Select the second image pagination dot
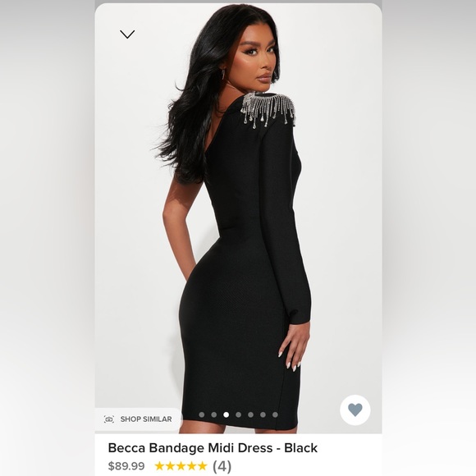The width and height of the screenshot is (476, 476). click(x=213, y=414)
